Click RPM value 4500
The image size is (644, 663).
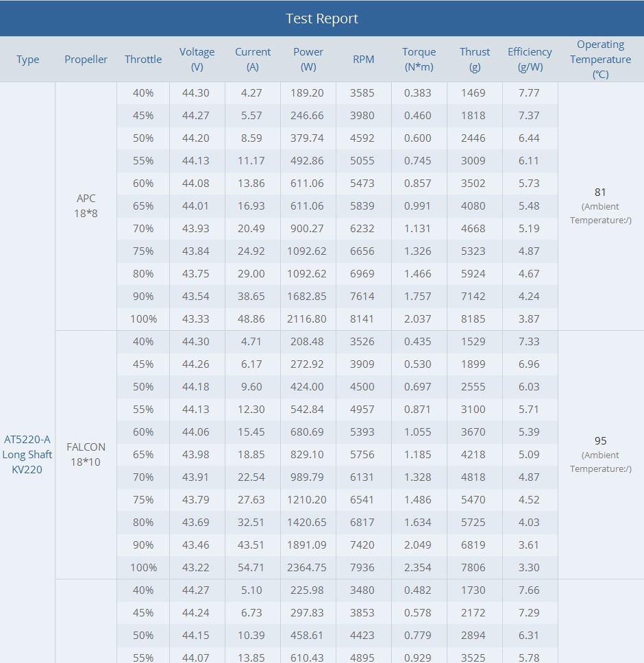pos(362,387)
